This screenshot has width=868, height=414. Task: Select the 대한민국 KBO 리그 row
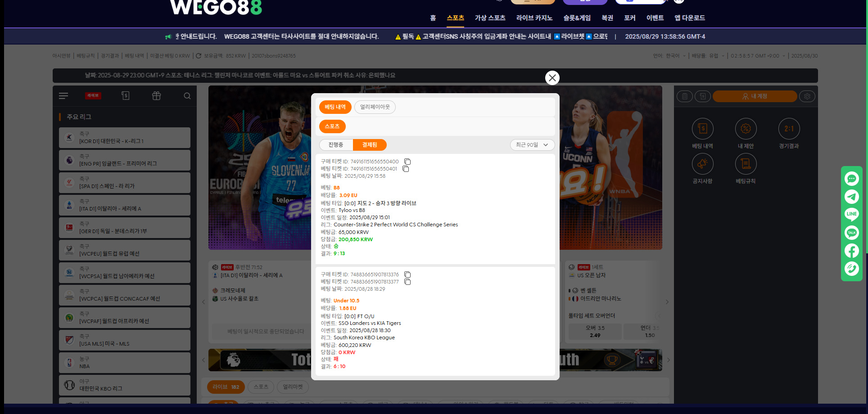(125, 385)
